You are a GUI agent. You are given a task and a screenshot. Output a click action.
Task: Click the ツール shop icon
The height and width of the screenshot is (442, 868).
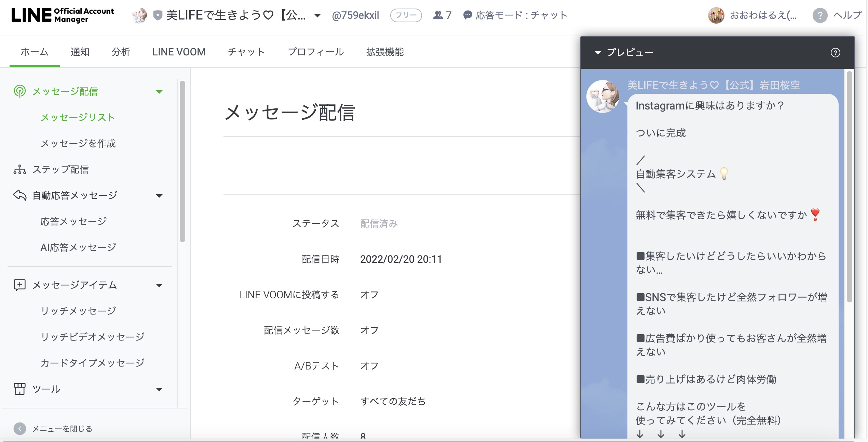(x=20, y=389)
